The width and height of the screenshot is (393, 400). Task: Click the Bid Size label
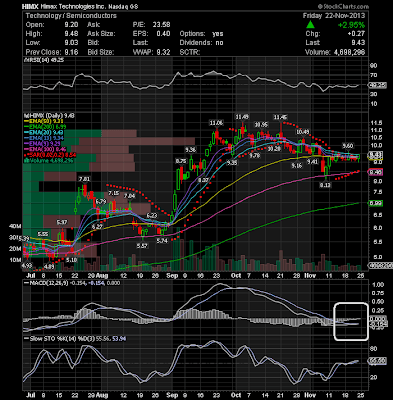pos(101,52)
